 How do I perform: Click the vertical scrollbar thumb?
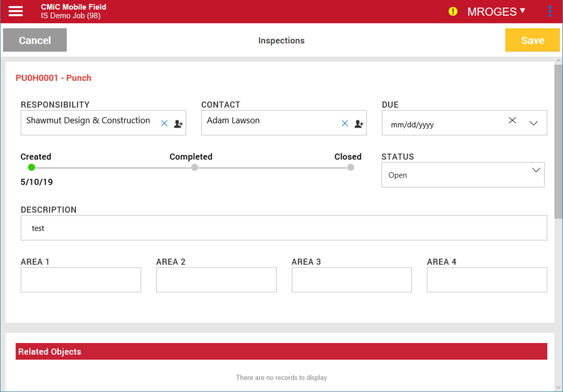tap(558, 141)
